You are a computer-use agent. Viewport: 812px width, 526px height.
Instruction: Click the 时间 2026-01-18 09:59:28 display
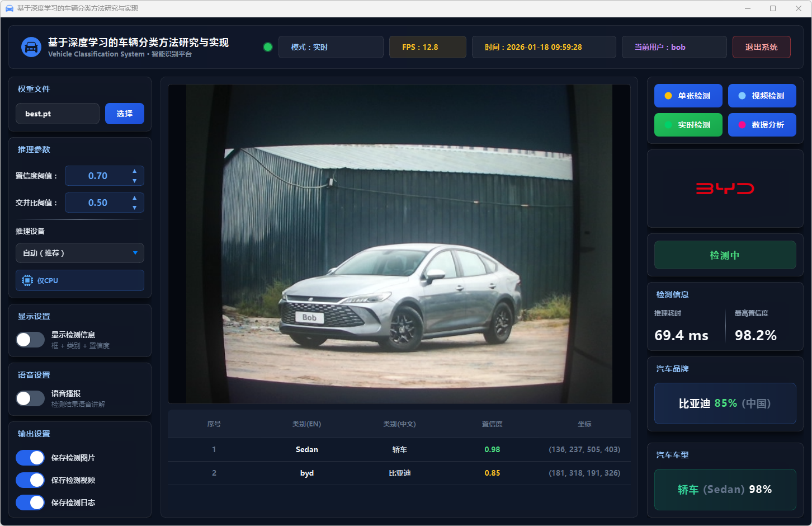tap(544, 47)
